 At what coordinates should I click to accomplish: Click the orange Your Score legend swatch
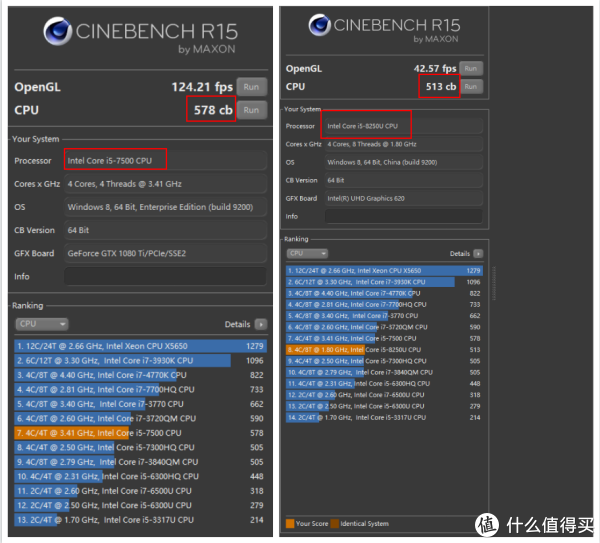pos(290,523)
